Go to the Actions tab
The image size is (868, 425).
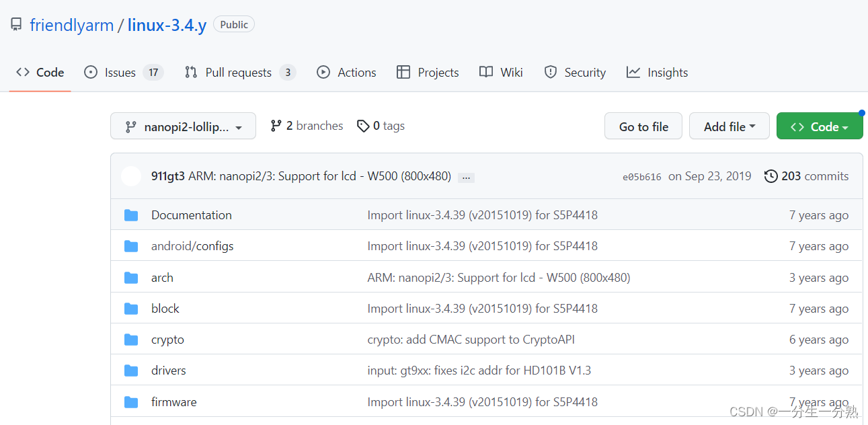click(x=346, y=73)
